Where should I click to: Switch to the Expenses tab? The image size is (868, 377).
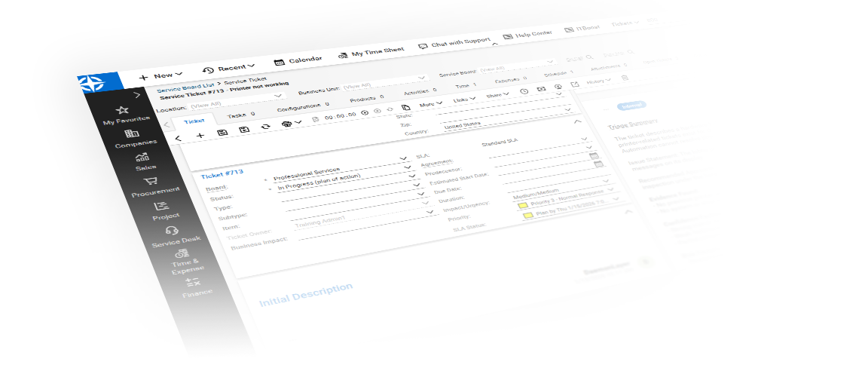coord(510,80)
